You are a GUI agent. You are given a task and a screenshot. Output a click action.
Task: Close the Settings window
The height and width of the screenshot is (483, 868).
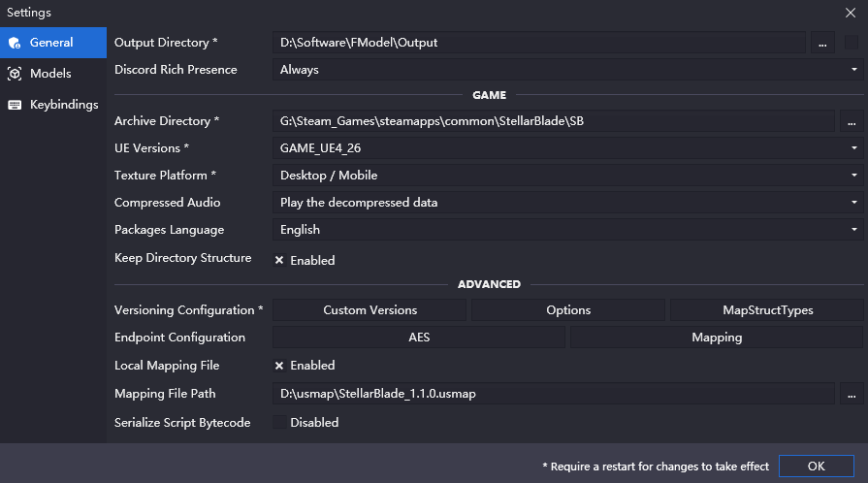pos(851,13)
